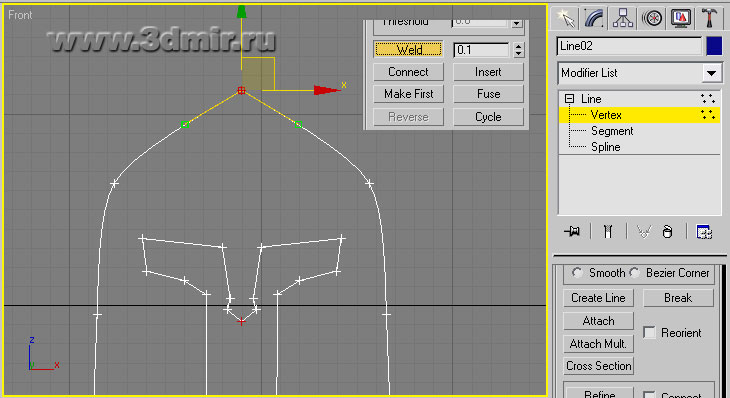Viewport: 730px width, 398px height.
Task: Click the Weld button
Action: point(408,49)
